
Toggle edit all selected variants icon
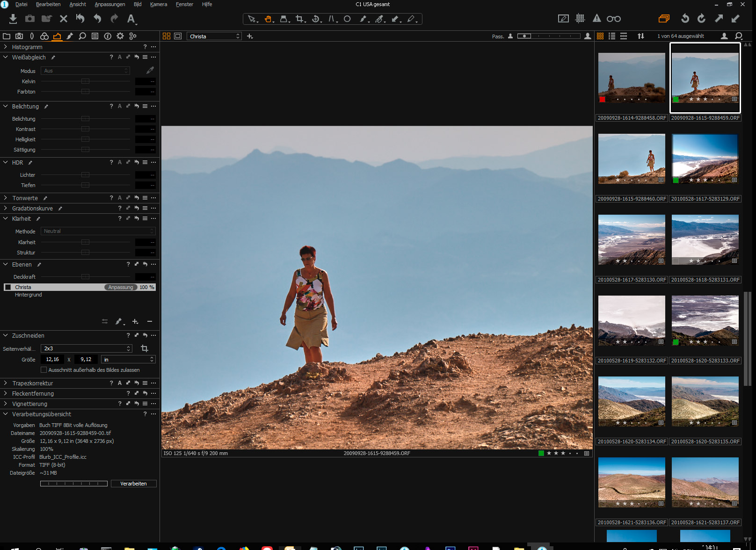click(x=664, y=19)
